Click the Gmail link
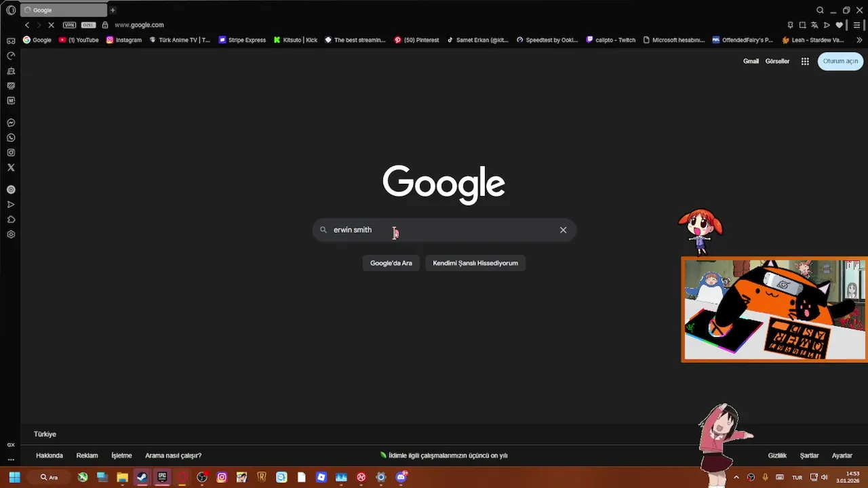This screenshot has height=488, width=868. click(x=751, y=61)
